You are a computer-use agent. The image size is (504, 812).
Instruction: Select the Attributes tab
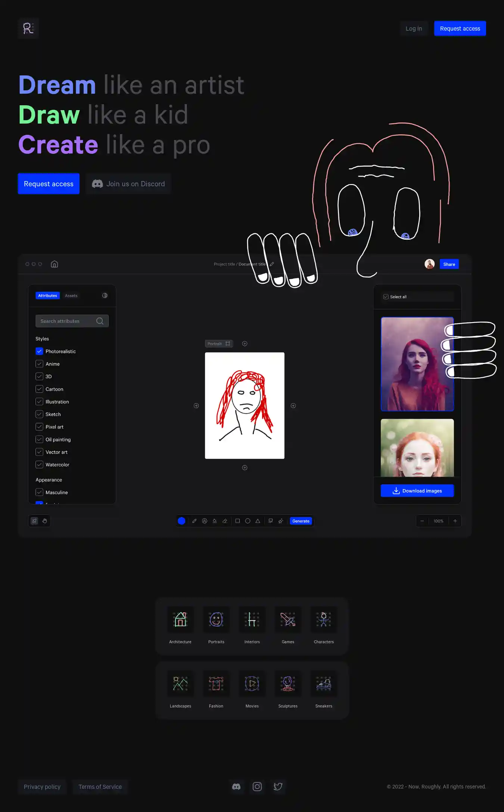pos(47,296)
